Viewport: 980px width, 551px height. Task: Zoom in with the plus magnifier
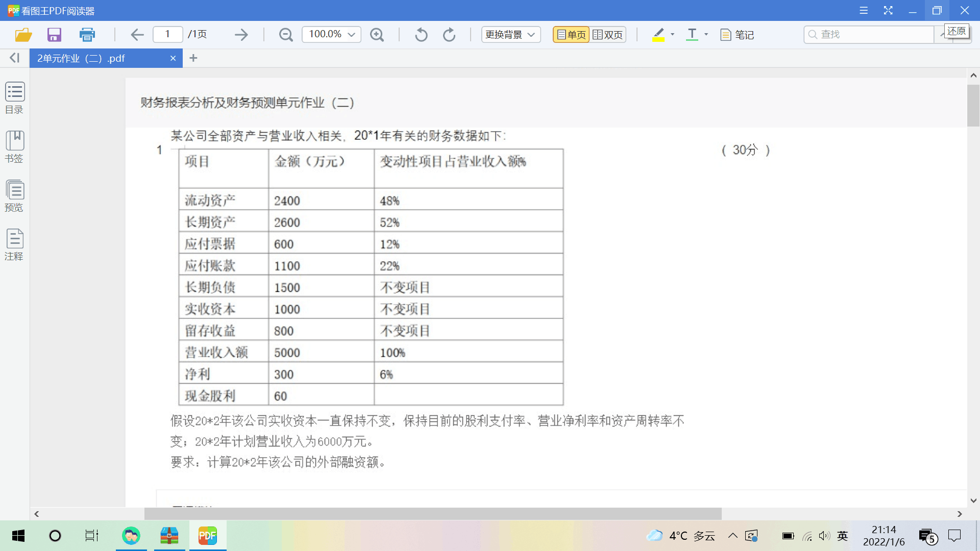[377, 35]
